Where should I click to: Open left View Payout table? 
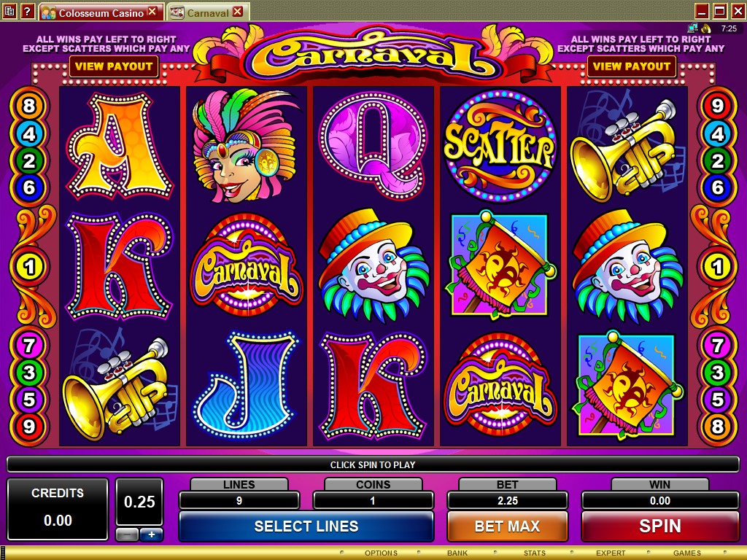pos(114,66)
